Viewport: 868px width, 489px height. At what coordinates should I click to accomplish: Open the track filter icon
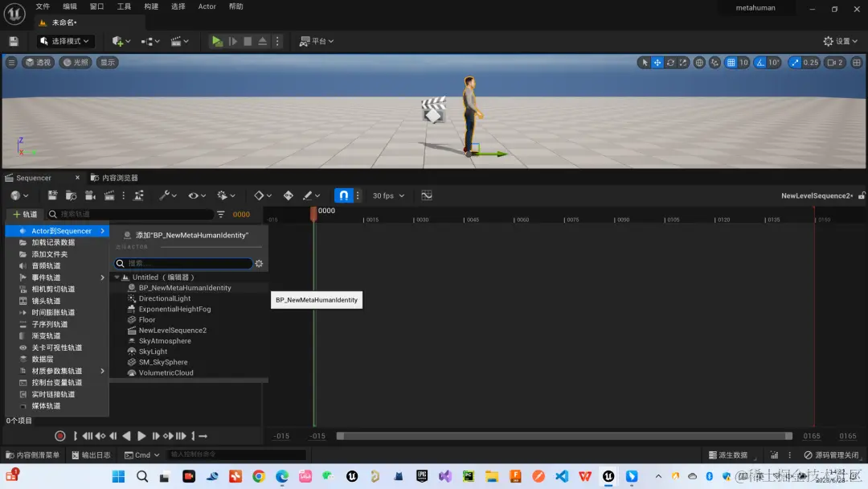(221, 214)
